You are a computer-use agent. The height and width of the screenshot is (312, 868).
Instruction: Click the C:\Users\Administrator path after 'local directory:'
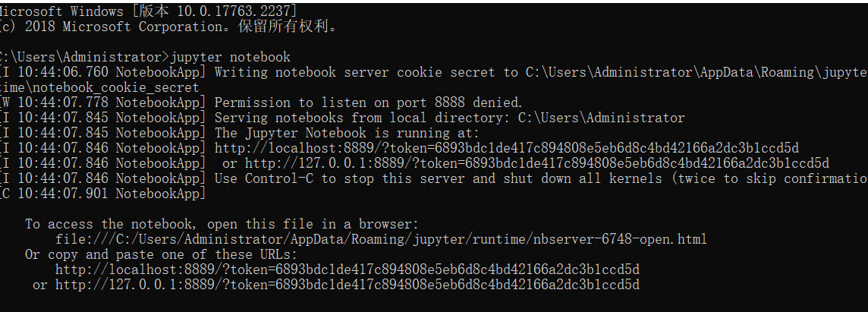(x=601, y=118)
